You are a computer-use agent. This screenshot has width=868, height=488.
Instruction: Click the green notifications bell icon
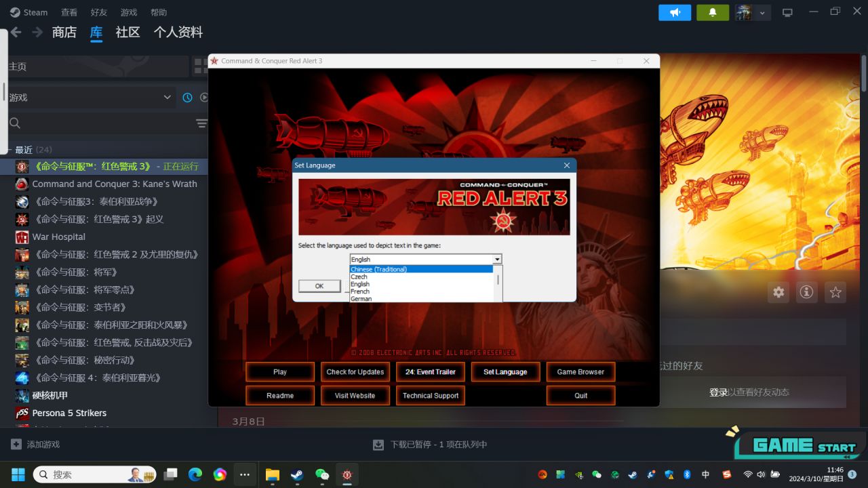pyautogui.click(x=713, y=12)
